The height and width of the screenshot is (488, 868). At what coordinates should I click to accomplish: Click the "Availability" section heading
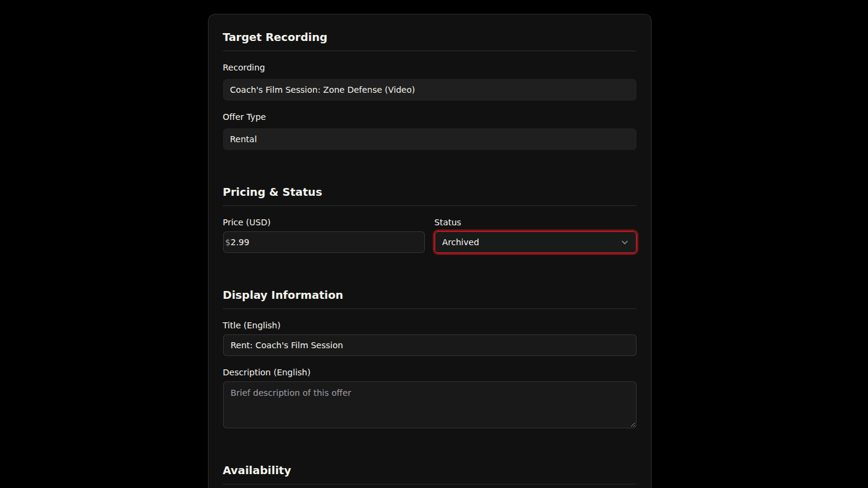(x=257, y=471)
